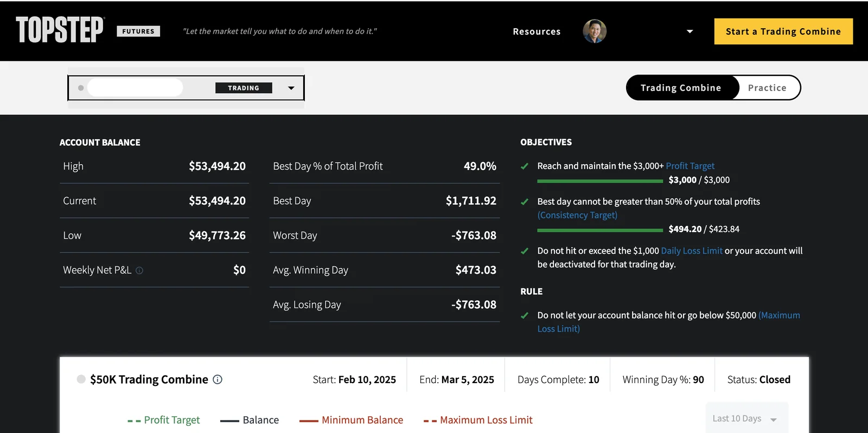Open the Profit Target link
Viewport: 868px width, 433px height.
(690, 166)
